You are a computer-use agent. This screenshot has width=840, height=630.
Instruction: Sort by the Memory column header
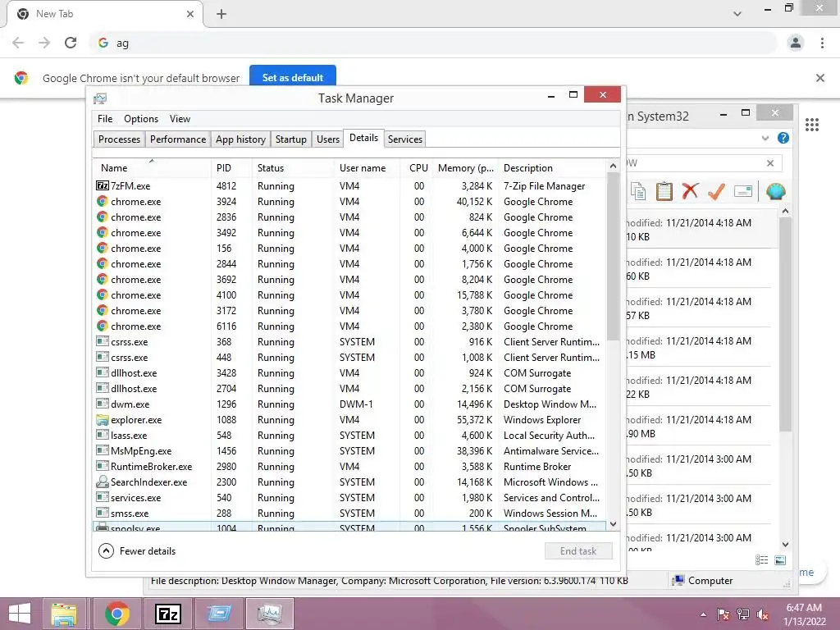(x=465, y=168)
